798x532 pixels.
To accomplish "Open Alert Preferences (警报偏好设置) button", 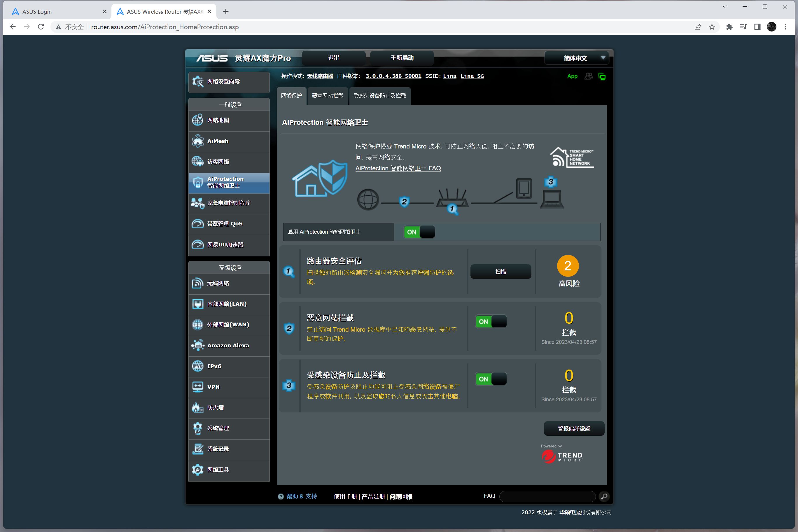I will [x=574, y=428].
